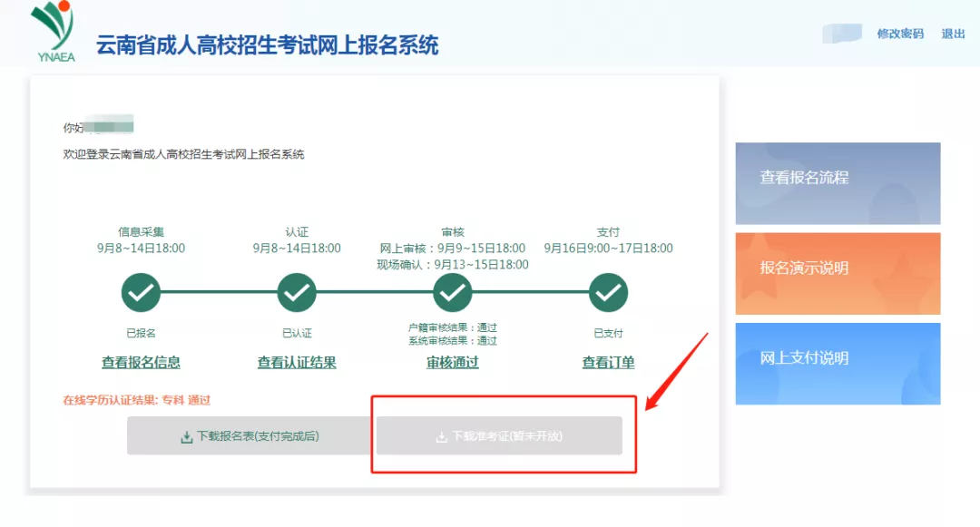
Task: Open the 查看报名流程 card
Action: [x=838, y=183]
